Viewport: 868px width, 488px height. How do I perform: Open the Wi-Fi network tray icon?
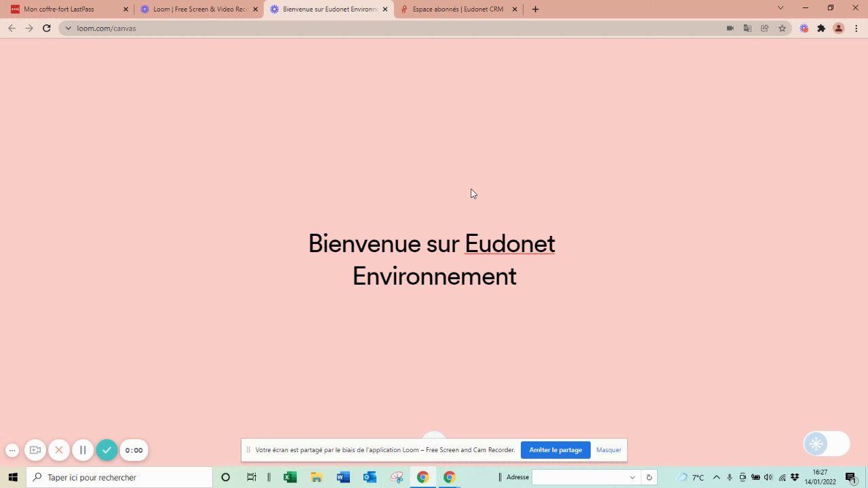tap(782, 477)
